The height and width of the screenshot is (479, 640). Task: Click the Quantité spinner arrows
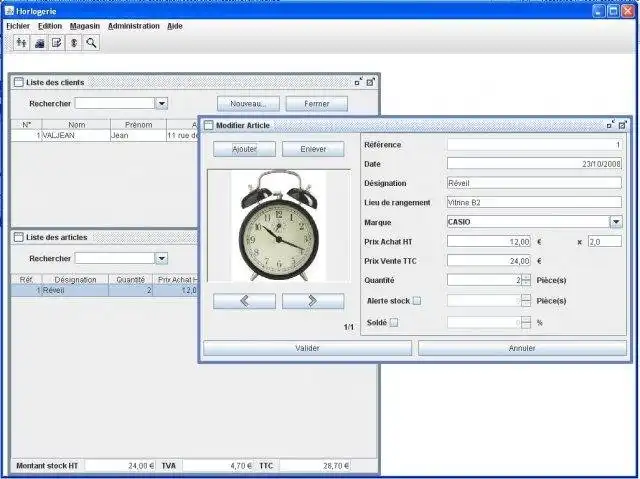click(526, 280)
